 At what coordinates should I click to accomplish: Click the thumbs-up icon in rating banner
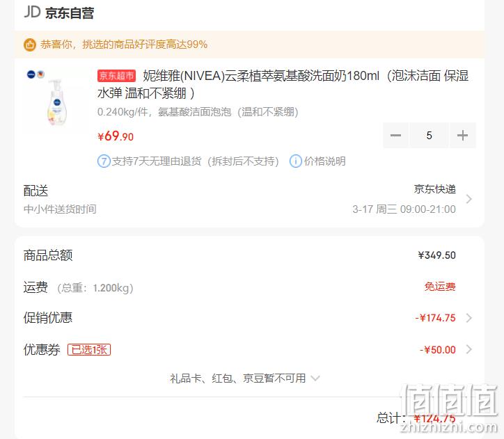click(x=29, y=45)
